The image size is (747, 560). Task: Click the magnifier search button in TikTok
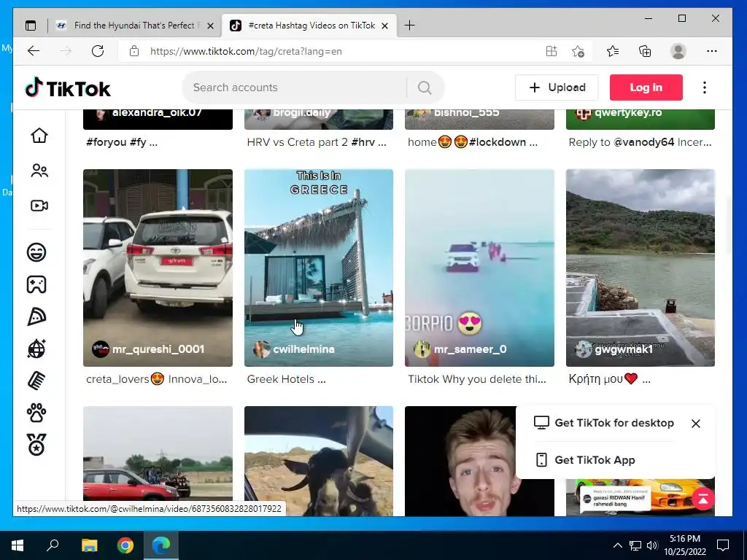(x=425, y=87)
